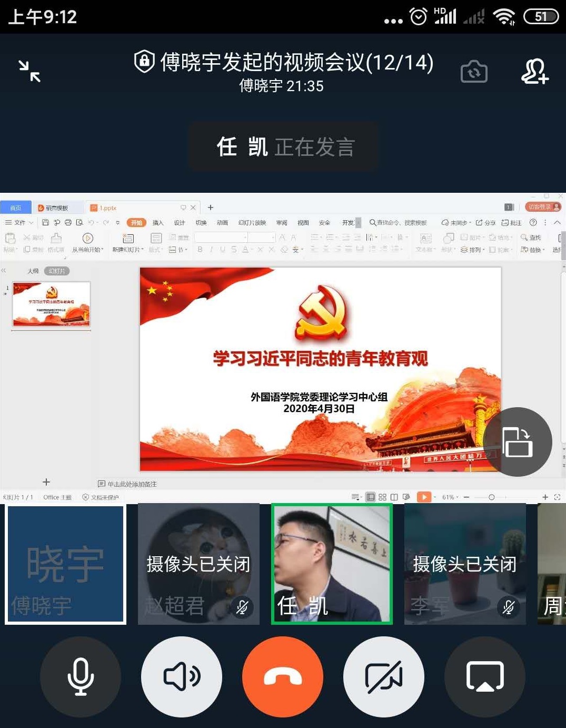Select 任凯's video thumbnail

click(x=332, y=564)
